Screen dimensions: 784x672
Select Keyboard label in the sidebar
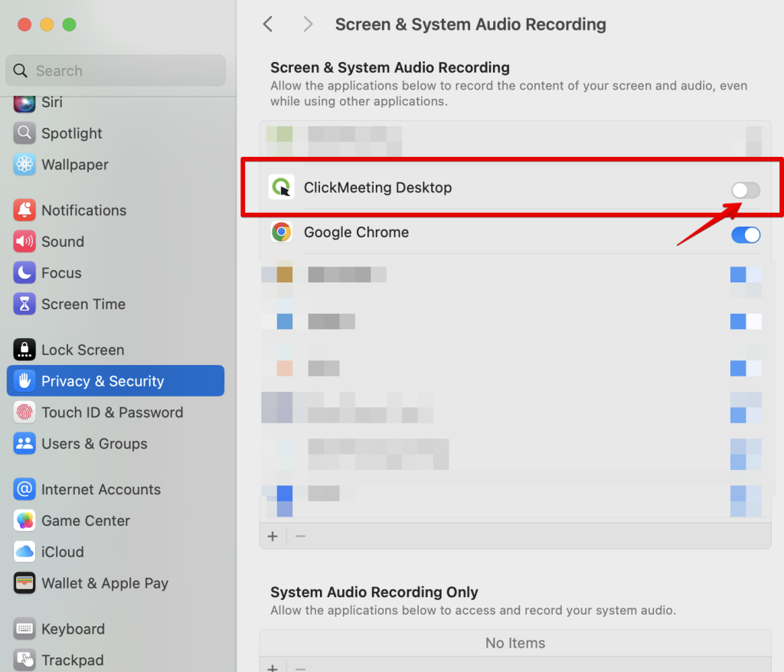[73, 629]
